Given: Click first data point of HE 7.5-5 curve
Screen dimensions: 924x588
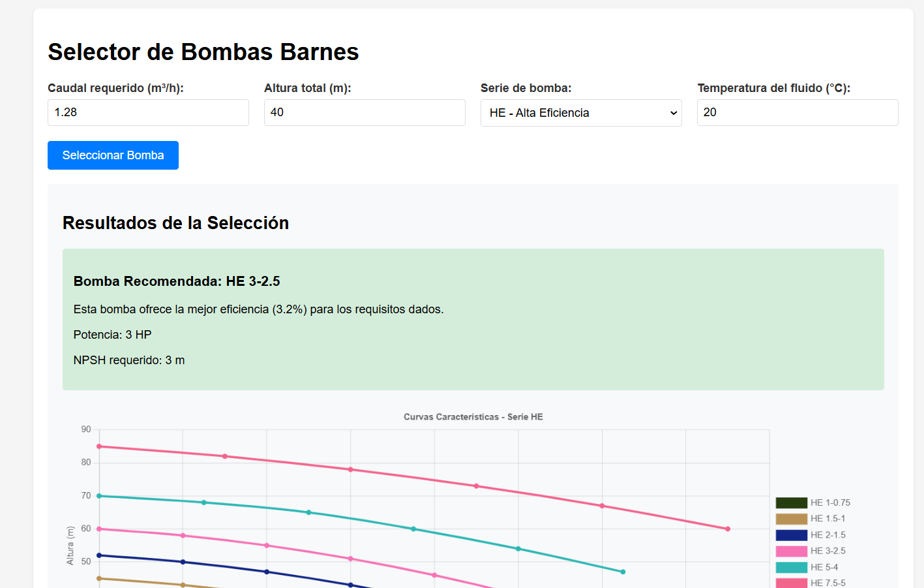Looking at the screenshot, I should (x=99, y=446).
